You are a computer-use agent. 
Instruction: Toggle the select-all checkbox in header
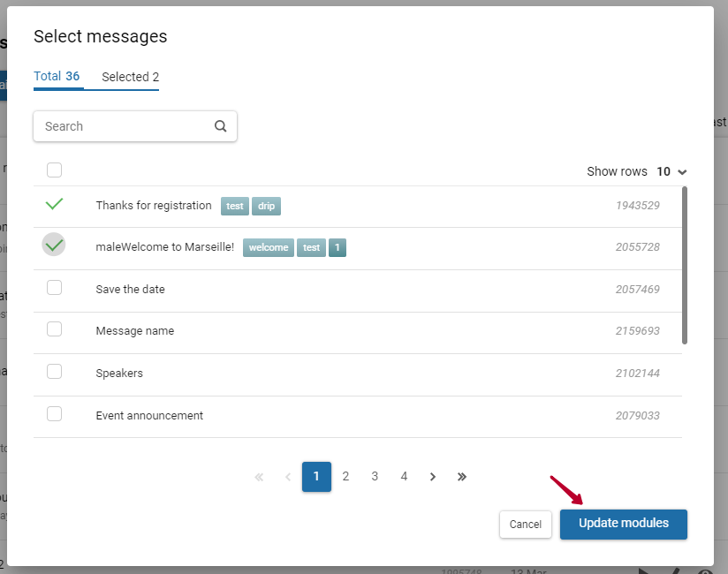pos(54,170)
